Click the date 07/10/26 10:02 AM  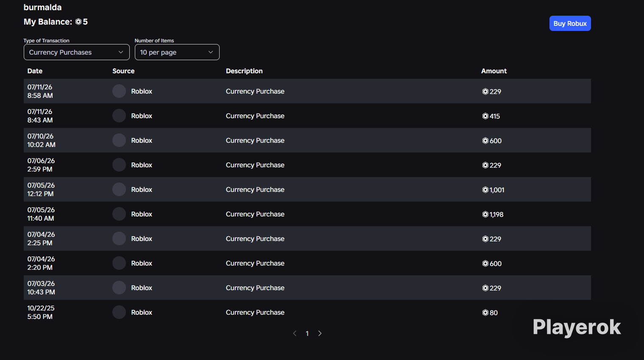point(42,140)
